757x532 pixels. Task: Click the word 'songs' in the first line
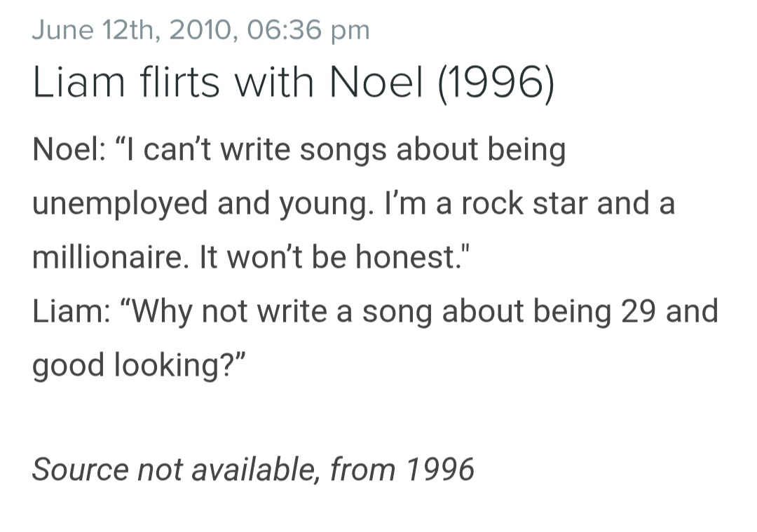(x=343, y=150)
